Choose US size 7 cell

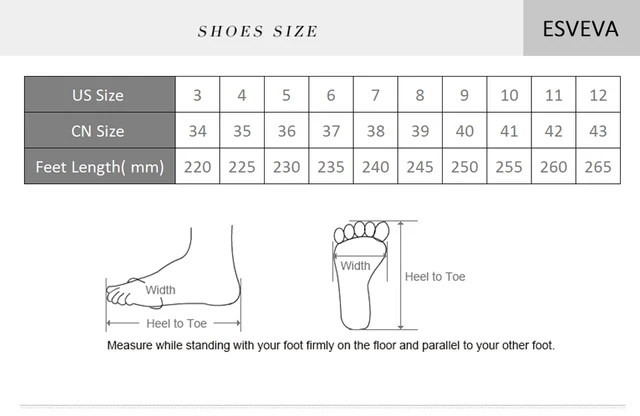[x=376, y=95]
